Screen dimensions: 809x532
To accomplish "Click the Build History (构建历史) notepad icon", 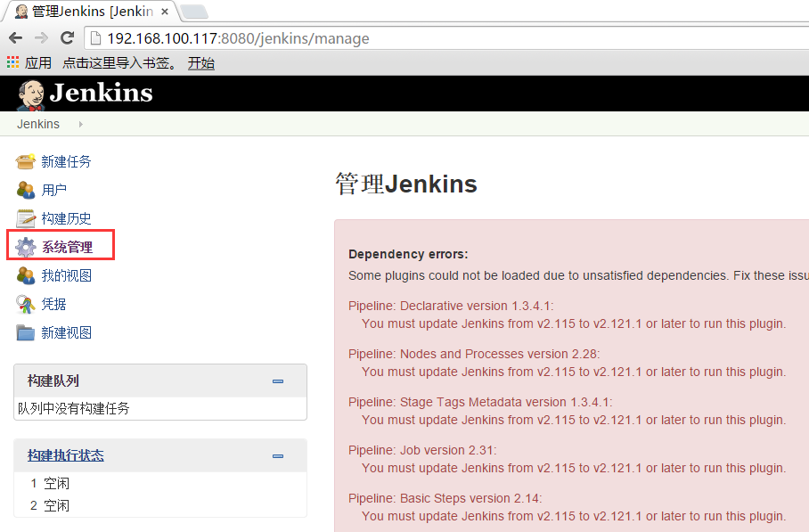I will (x=25, y=218).
